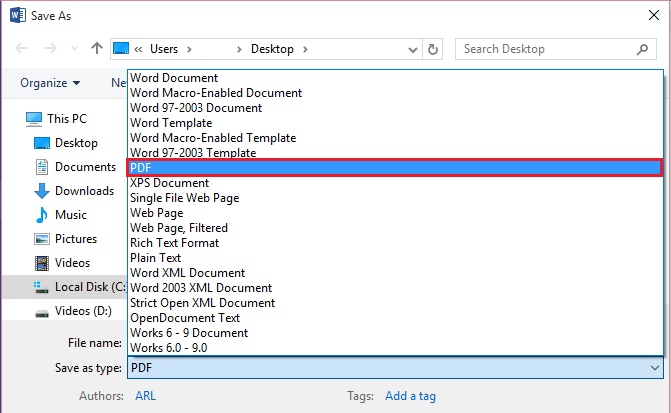Screen dimensions: 671x413
Task: Click the Documents page icon
Action: [42, 167]
